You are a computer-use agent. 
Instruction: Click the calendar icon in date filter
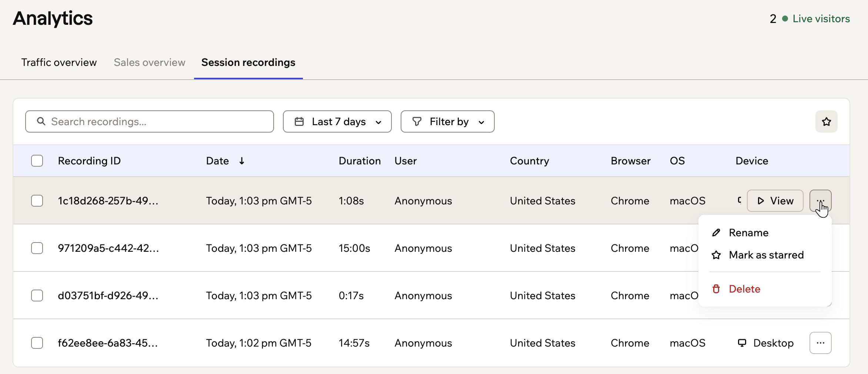pos(299,121)
